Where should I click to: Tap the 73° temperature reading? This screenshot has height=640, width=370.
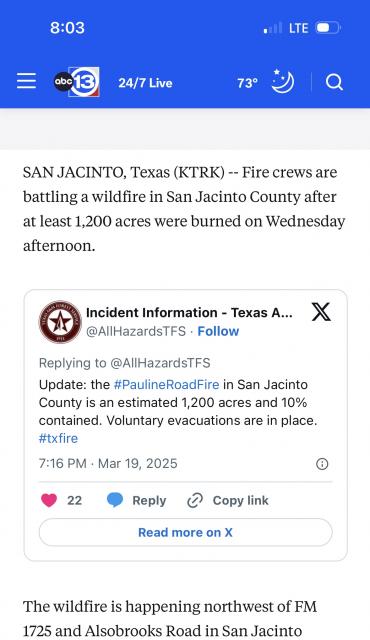(x=247, y=83)
